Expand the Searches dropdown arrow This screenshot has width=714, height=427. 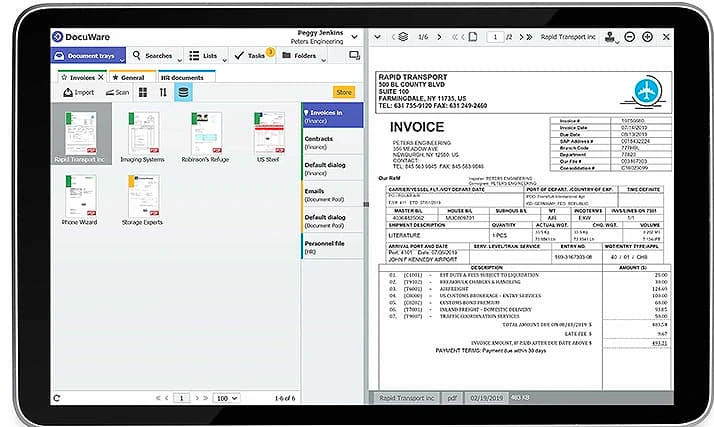[180, 60]
